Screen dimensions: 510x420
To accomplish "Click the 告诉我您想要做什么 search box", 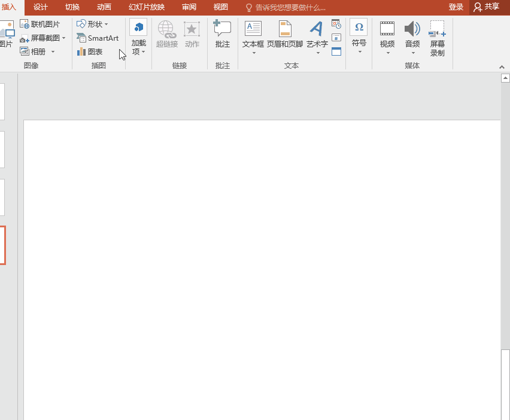I will (x=290, y=8).
